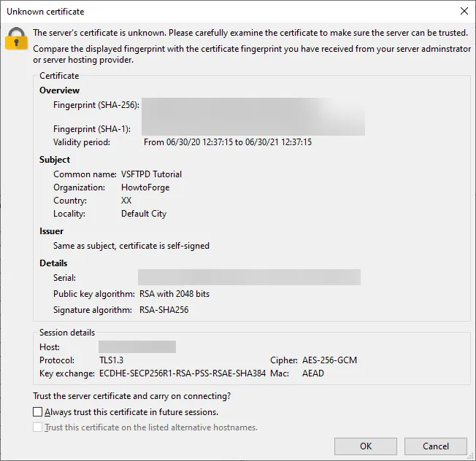476x461 pixels.
Task: Close the Unknown certificate dialog
Action: 464,11
